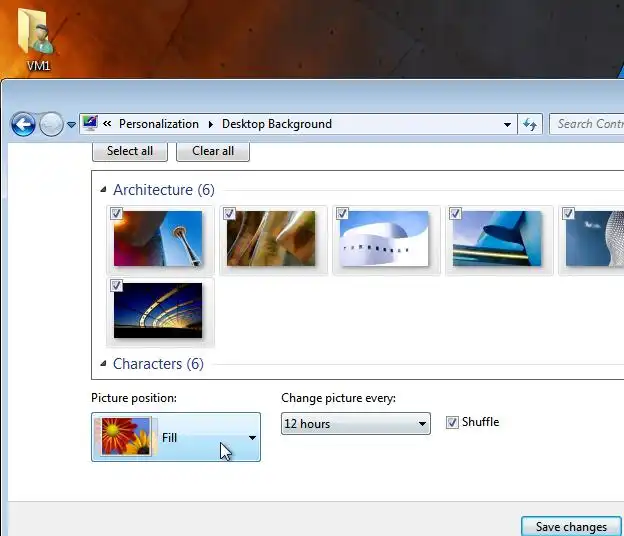Image resolution: width=624 pixels, height=536 pixels.
Task: Select the blue angular building thumbnail
Action: 497,239
